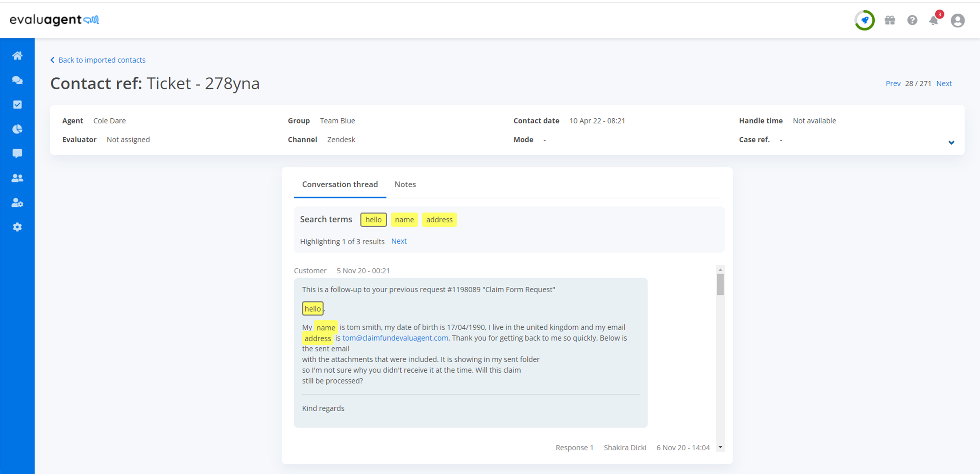Viewport: 980px width, 474px height.
Task: Click the highlighted 'hello' in message
Action: click(312, 308)
